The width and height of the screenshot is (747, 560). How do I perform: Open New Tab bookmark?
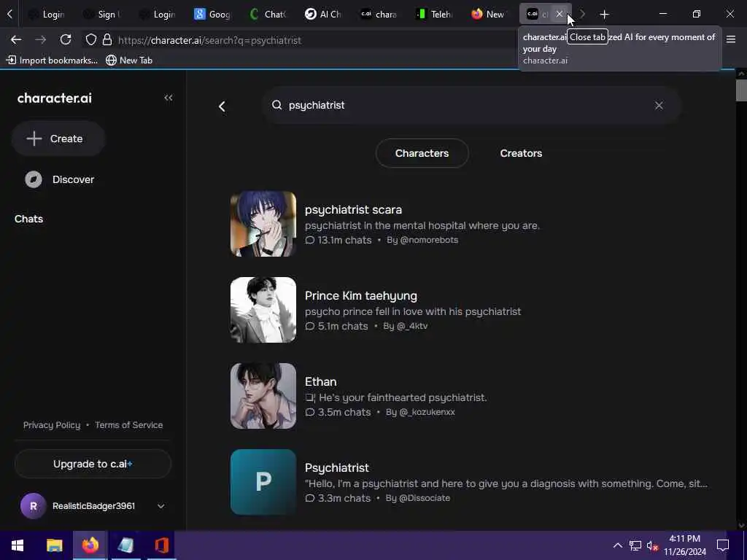click(130, 60)
